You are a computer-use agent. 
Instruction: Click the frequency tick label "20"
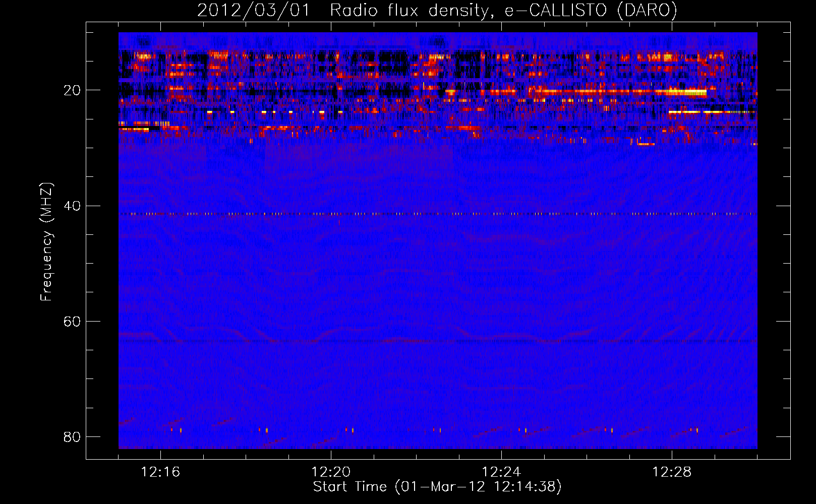(72, 90)
